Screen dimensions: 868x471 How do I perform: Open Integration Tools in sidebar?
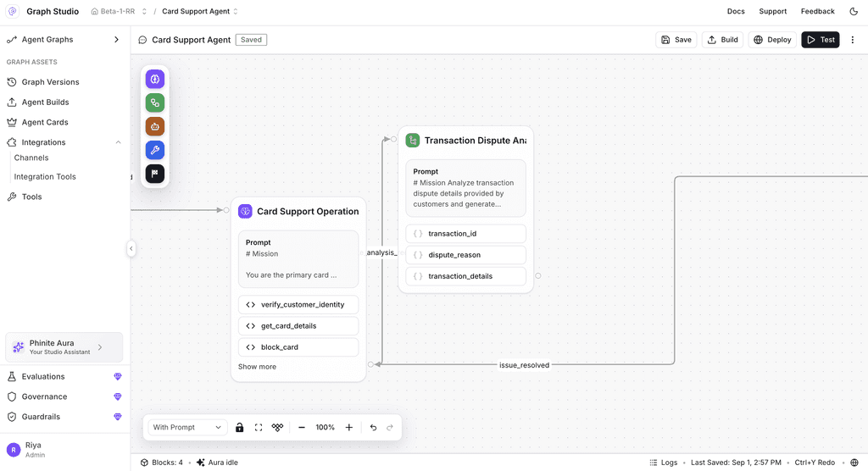pos(45,176)
